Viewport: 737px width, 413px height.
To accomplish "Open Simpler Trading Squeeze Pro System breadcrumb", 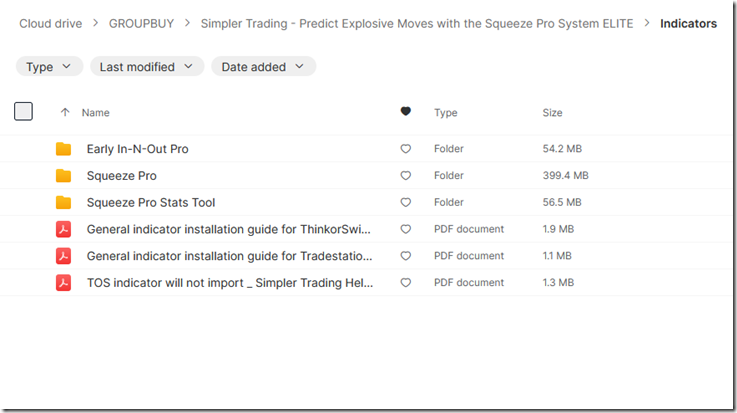I will click(x=417, y=23).
